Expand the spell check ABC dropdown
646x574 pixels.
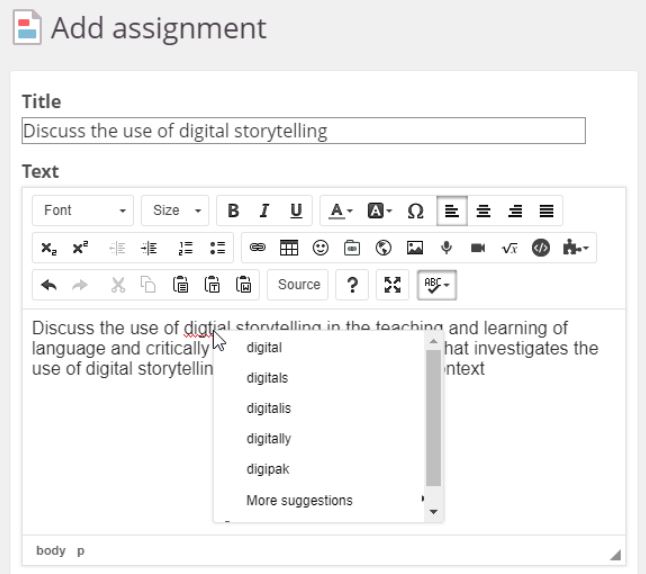[x=436, y=285]
